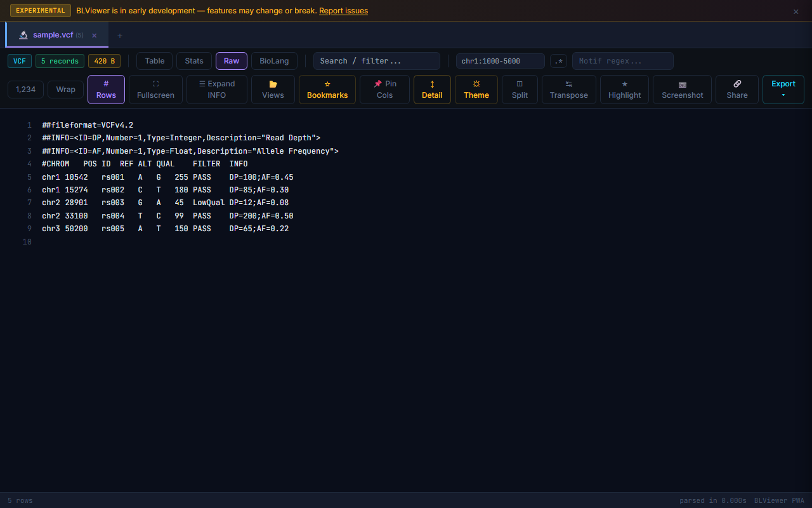Switch to the Table view tab

(x=154, y=61)
